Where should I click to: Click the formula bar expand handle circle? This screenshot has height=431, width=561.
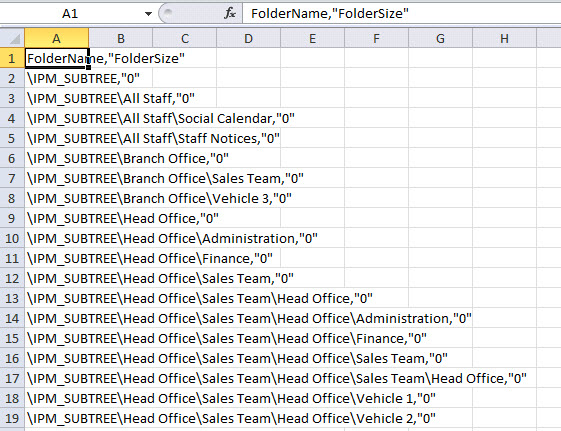(167, 13)
